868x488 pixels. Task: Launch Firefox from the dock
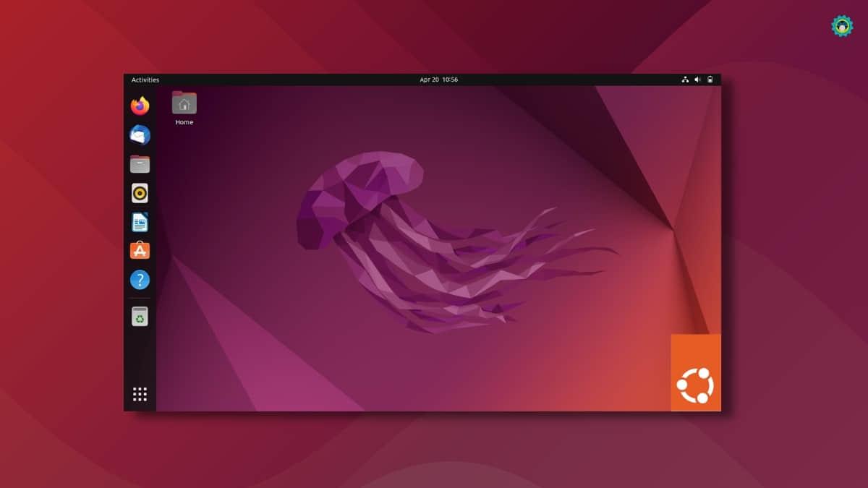point(140,106)
